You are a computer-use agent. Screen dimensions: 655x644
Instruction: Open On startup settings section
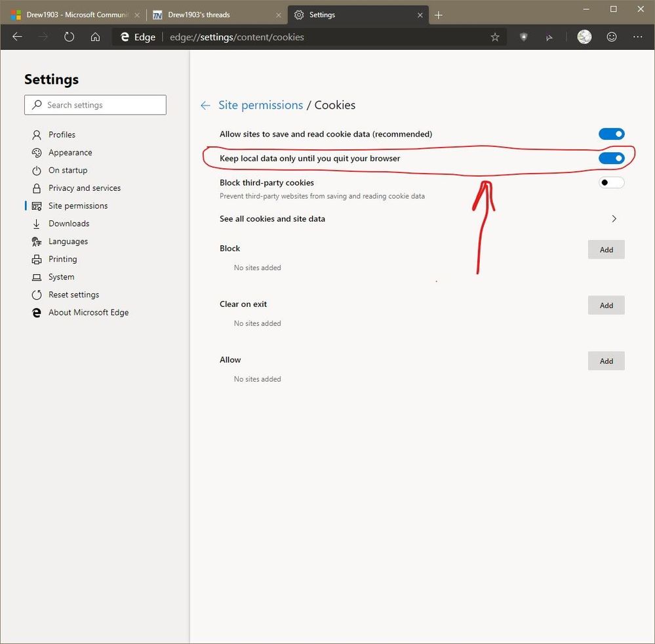coord(68,171)
